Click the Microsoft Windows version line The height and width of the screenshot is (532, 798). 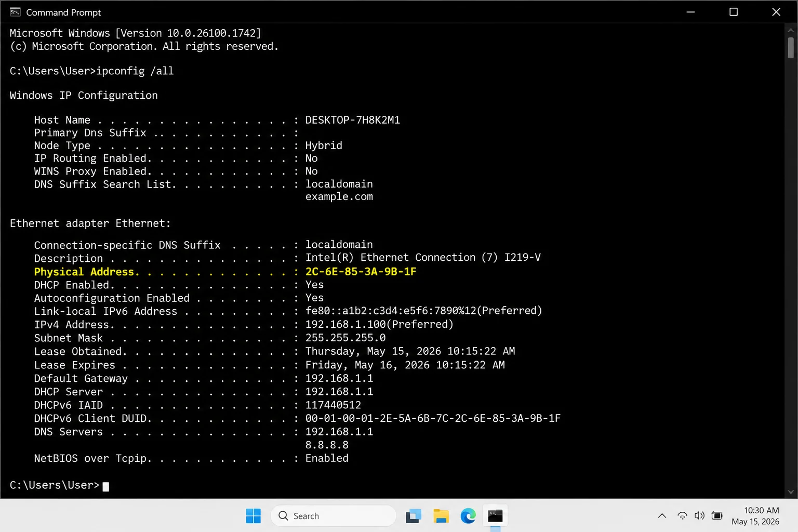pos(135,33)
